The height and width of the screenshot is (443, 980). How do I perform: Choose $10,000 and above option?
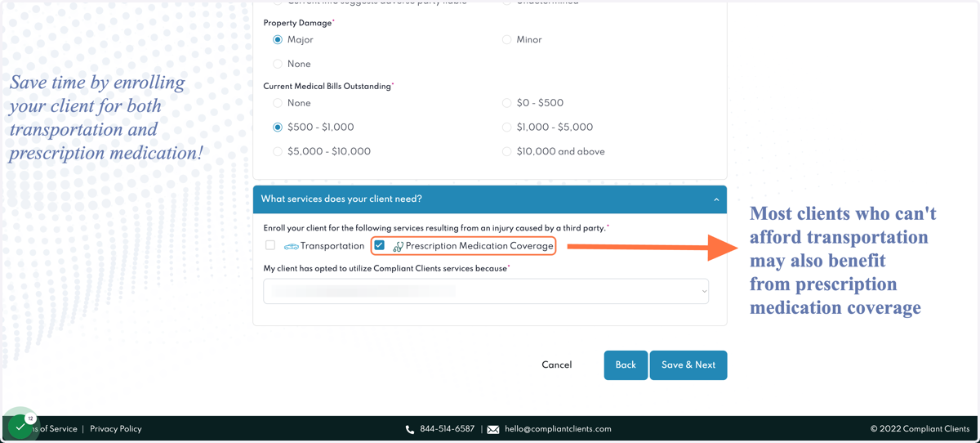pos(506,151)
